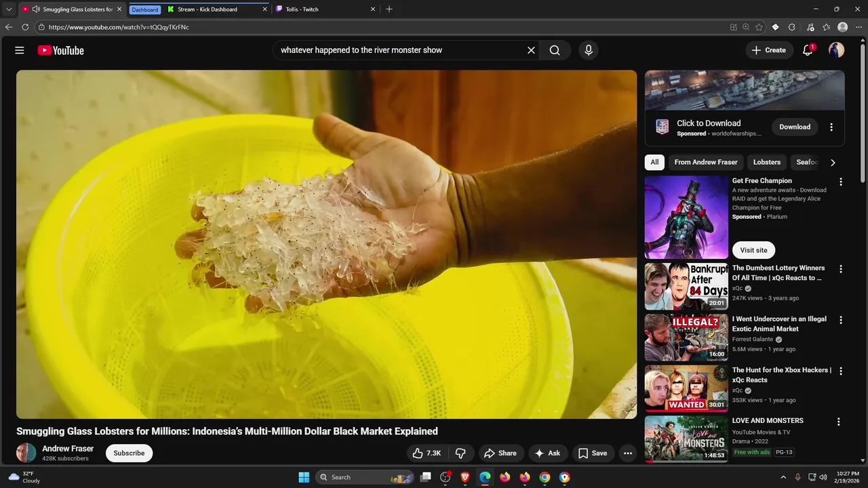868x488 pixels.
Task: Open options for Get Free Champion ad
Action: coord(841,182)
